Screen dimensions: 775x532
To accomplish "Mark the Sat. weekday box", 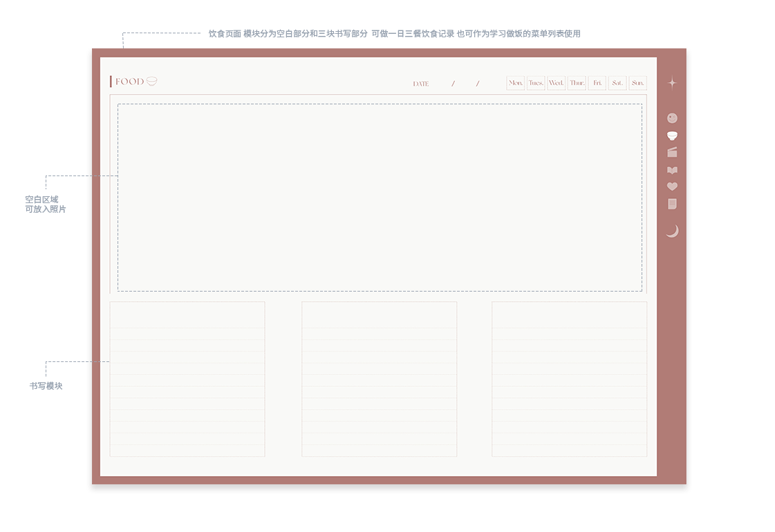I will pyautogui.click(x=617, y=83).
